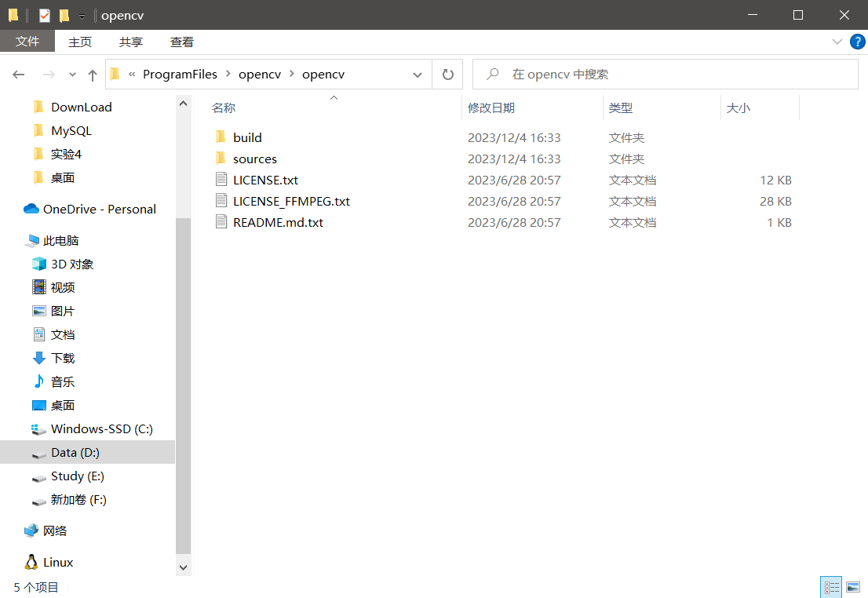Screen dimensions: 868x598
Task: Click the Linux penguin icon
Action: (x=31, y=561)
